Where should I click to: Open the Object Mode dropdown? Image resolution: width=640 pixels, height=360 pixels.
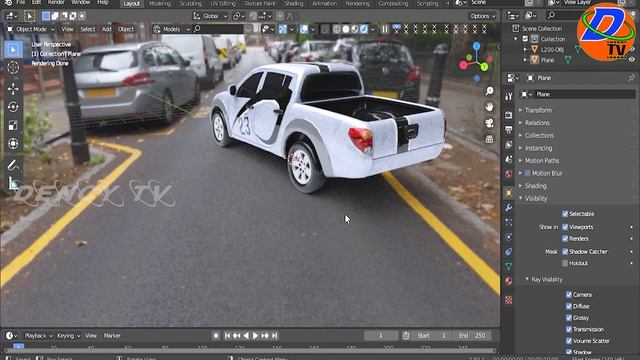pos(31,29)
